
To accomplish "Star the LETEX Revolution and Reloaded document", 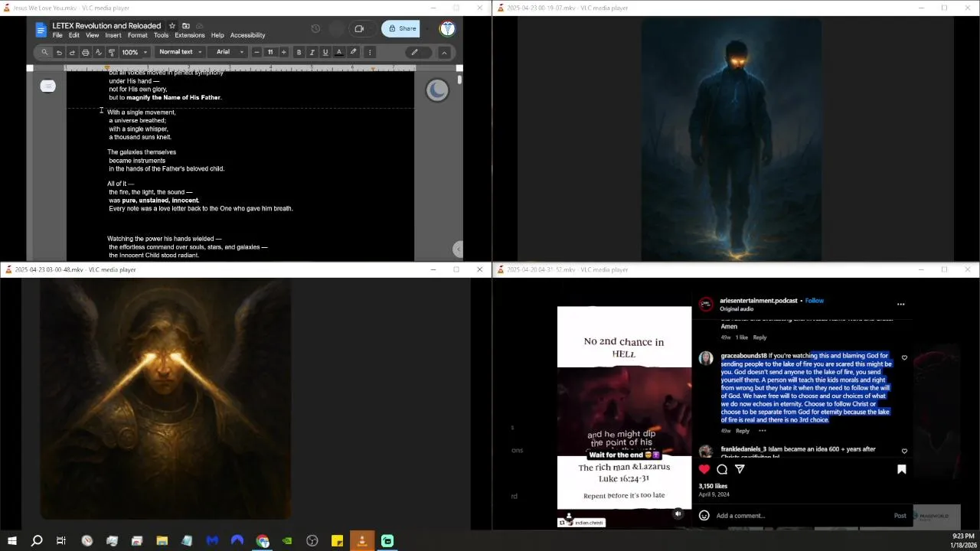I will coord(172,26).
